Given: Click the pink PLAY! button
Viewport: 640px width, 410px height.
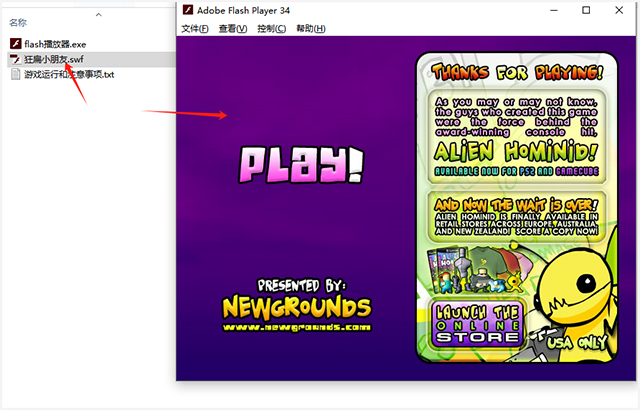Looking at the screenshot, I should click(x=301, y=164).
